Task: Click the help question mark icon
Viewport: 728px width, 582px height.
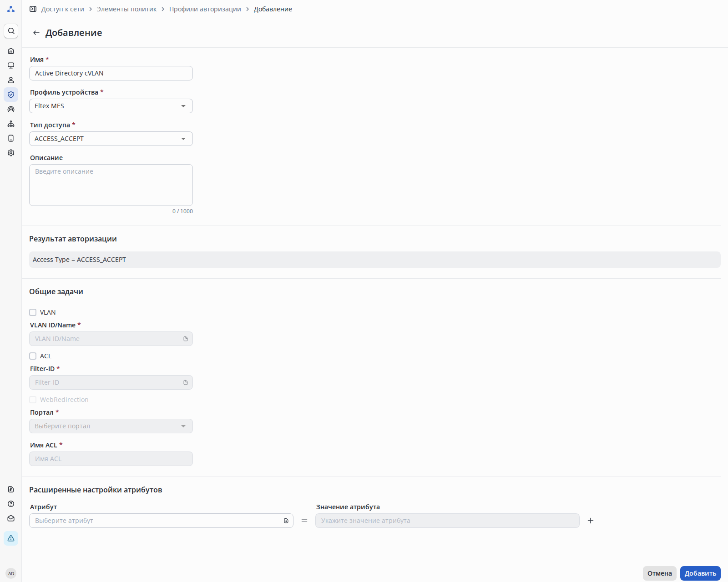Action: pyautogui.click(x=11, y=504)
